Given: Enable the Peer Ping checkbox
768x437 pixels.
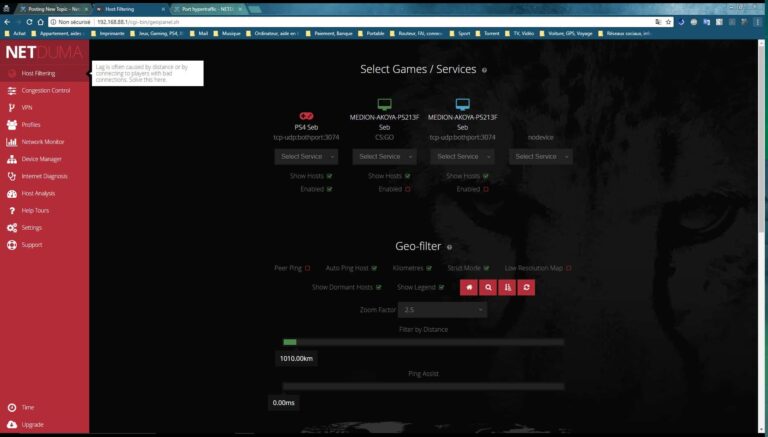Looking at the screenshot, I should click(307, 268).
